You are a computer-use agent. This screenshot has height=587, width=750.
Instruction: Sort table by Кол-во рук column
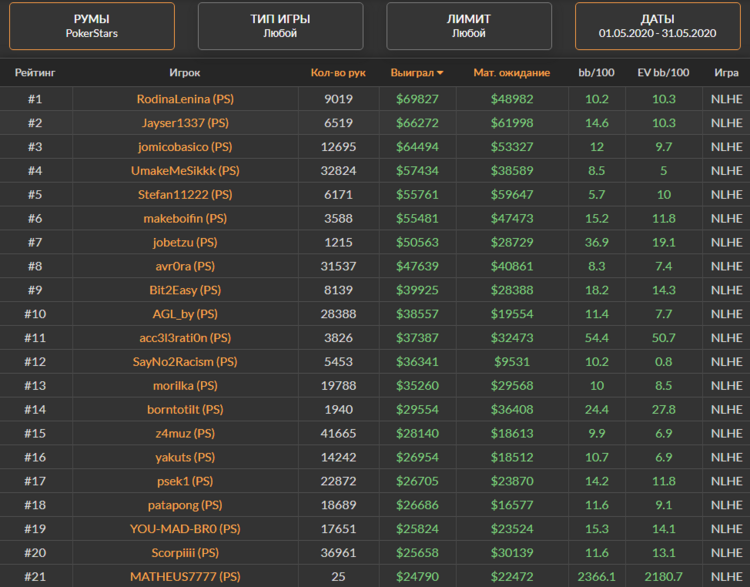tap(338, 73)
